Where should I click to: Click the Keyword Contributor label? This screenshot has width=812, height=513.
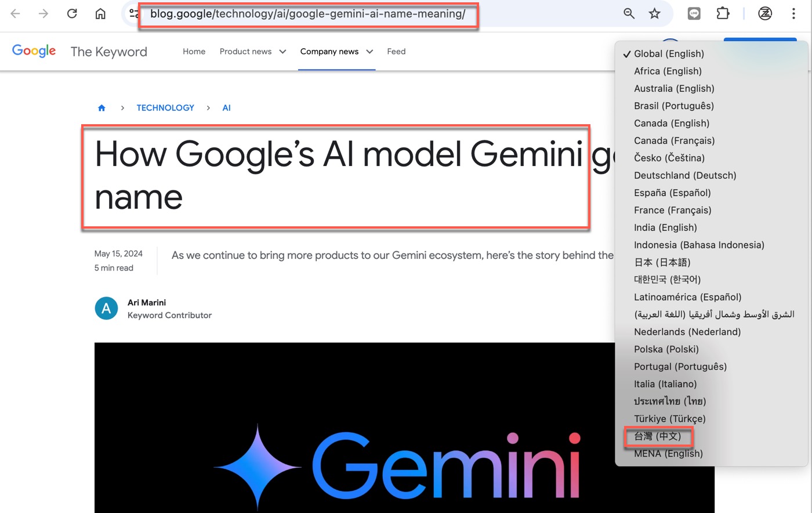[169, 315]
